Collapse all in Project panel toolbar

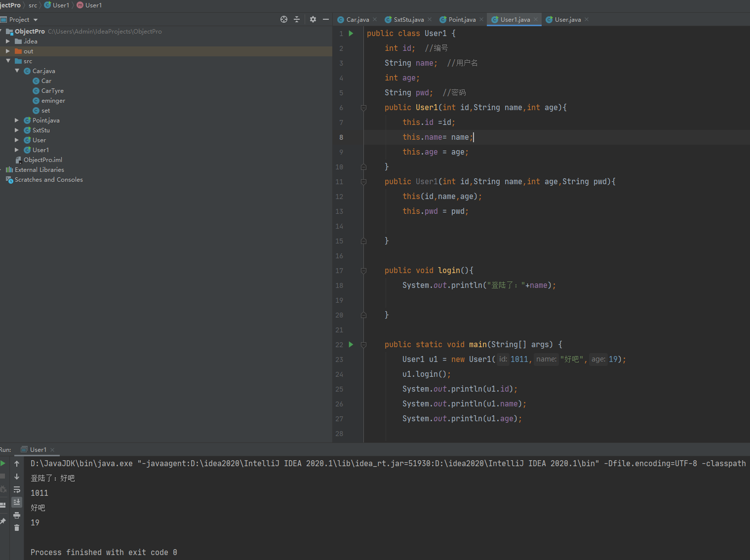tap(297, 19)
